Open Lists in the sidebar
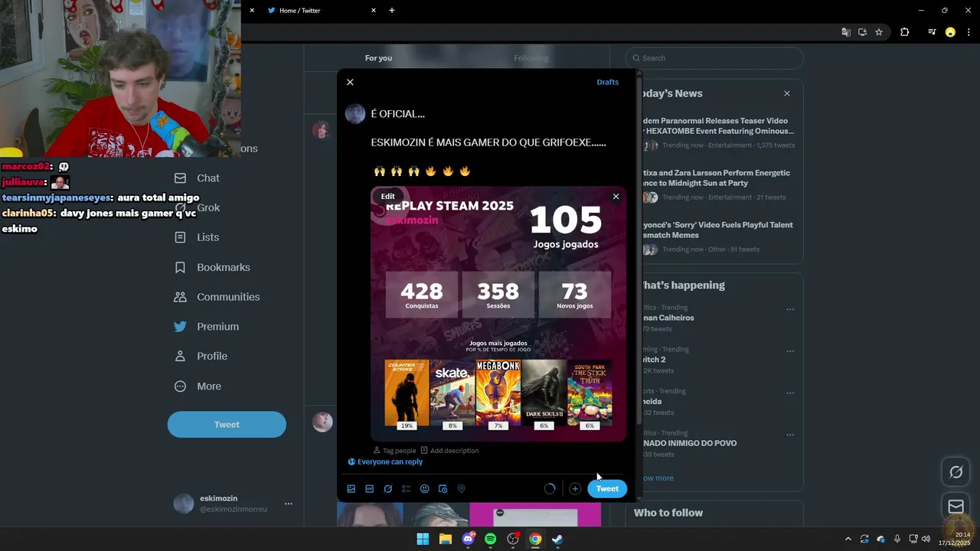 click(197, 238)
